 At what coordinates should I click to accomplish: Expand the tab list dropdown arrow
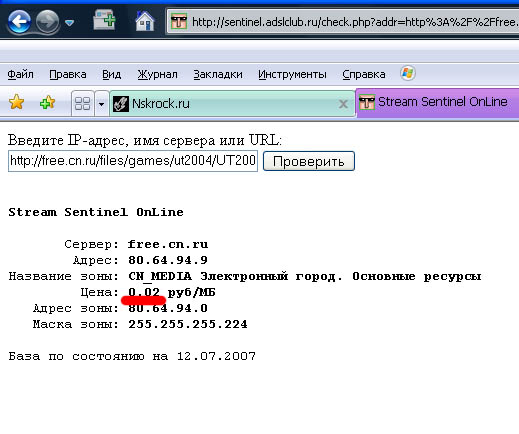click(102, 104)
